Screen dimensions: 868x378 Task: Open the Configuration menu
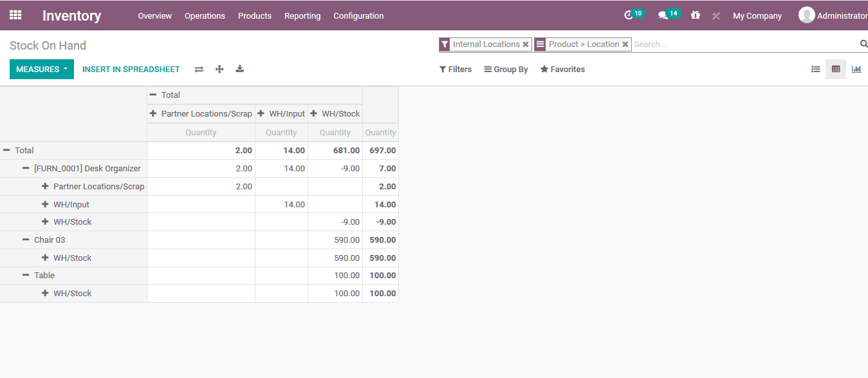point(358,15)
